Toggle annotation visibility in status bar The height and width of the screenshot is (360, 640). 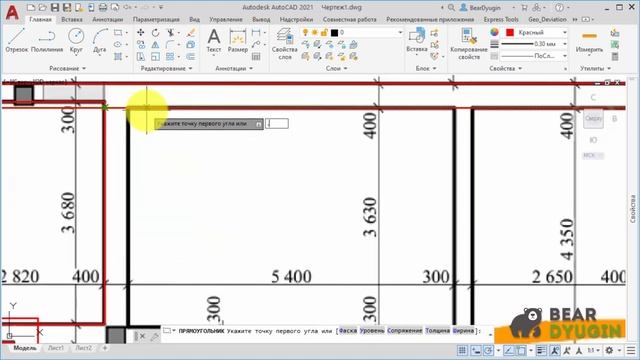[x=555, y=350]
